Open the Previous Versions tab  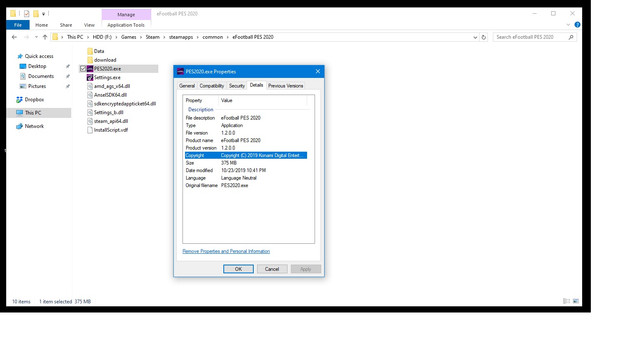pyautogui.click(x=285, y=86)
